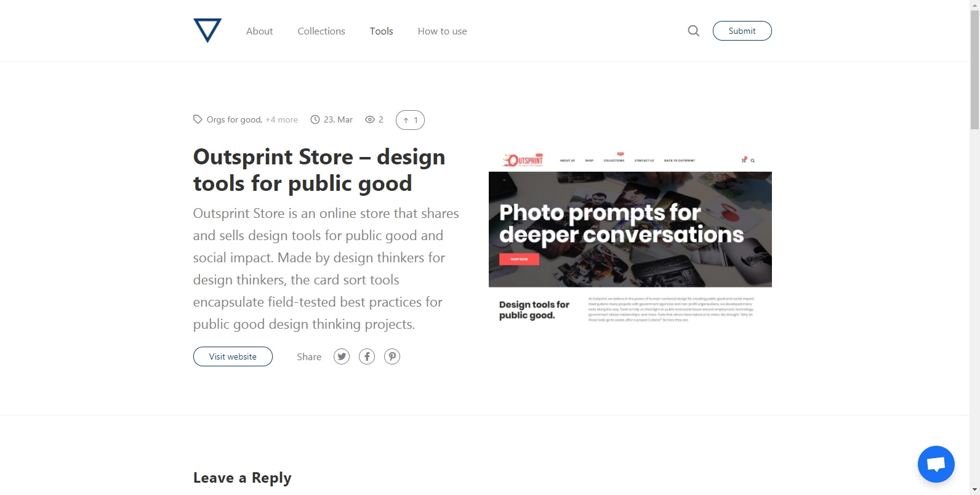Share the post on Facebook

(x=367, y=356)
